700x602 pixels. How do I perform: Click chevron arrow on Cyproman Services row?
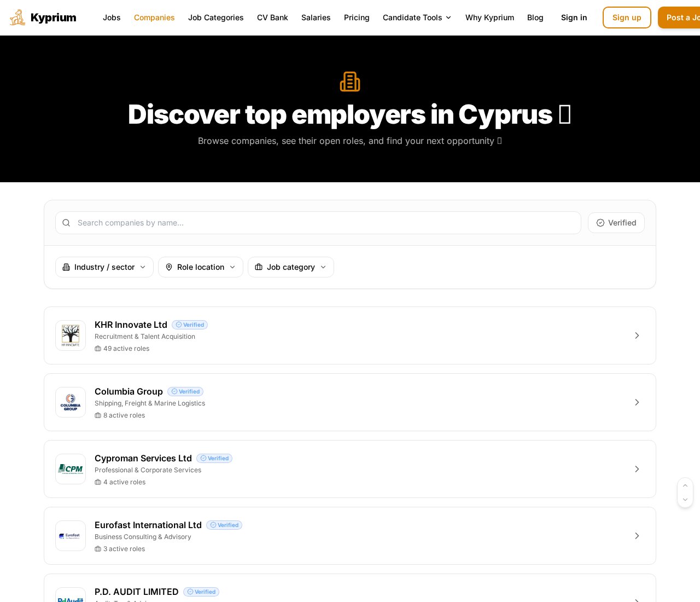coord(637,469)
